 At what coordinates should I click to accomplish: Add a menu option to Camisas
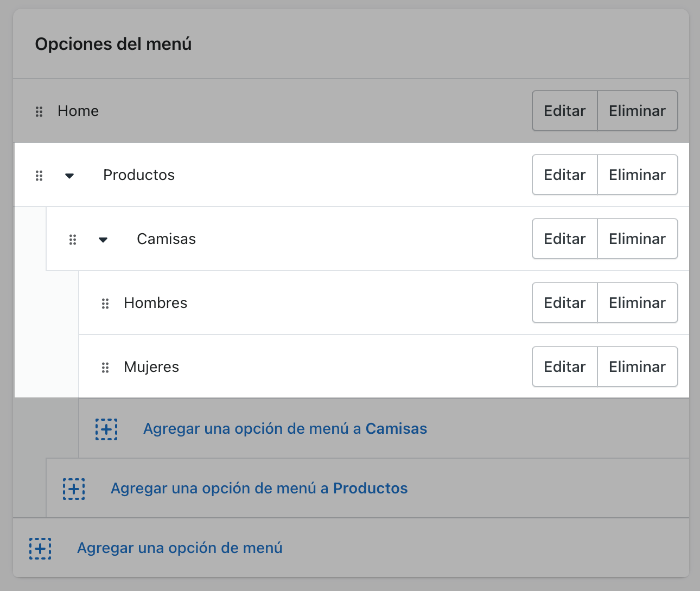click(x=285, y=428)
